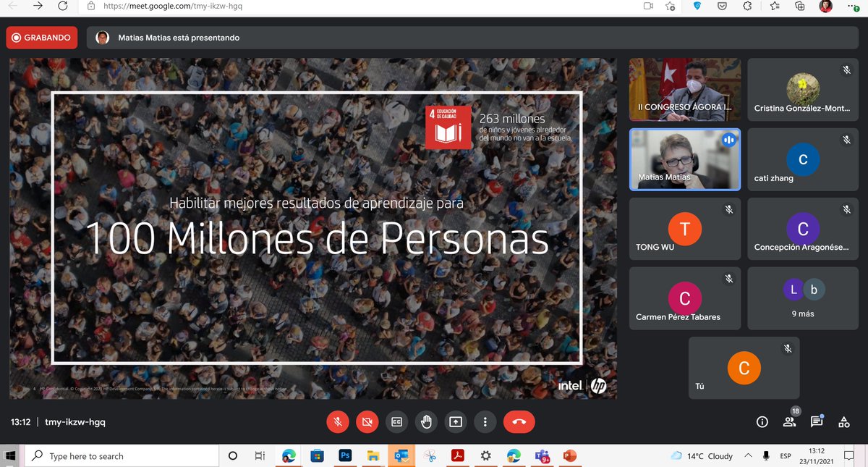
Task: Open the activities panel
Action: coord(843,421)
